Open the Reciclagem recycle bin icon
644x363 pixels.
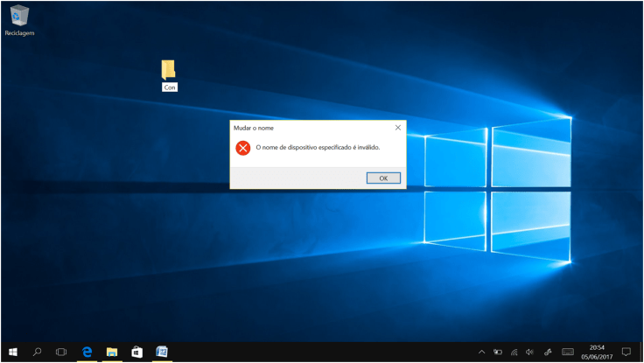click(x=19, y=16)
